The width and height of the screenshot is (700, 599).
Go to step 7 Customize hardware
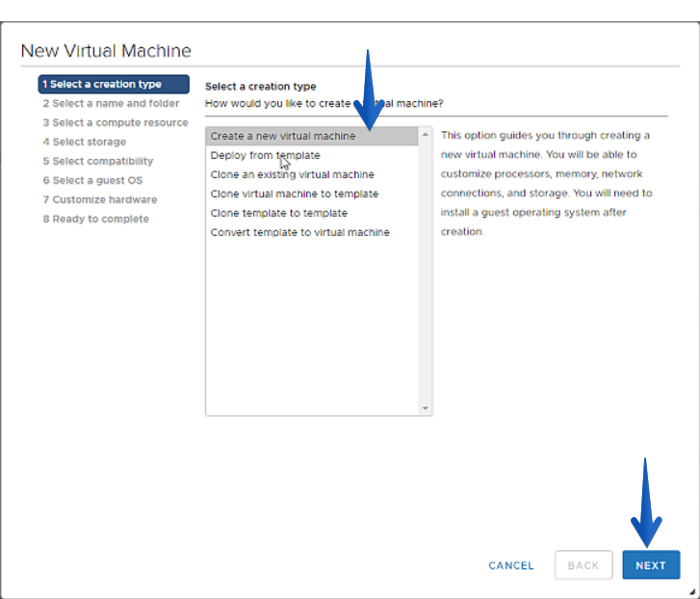(x=100, y=199)
